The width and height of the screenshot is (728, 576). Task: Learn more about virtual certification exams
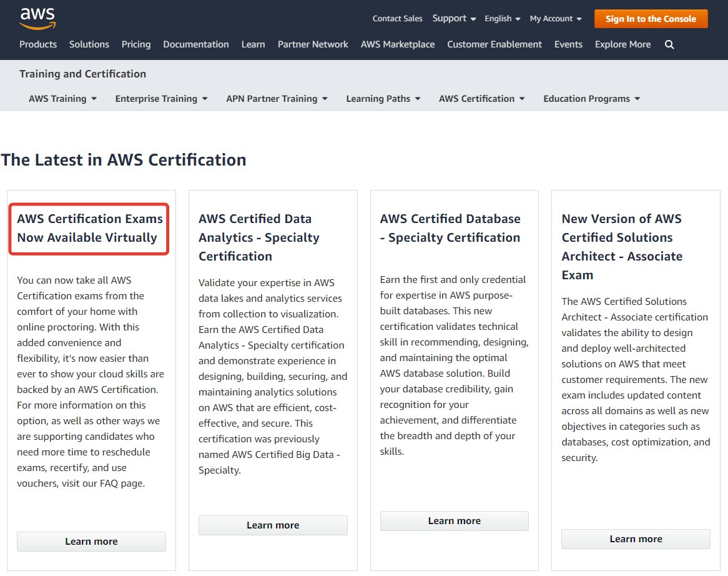91,542
